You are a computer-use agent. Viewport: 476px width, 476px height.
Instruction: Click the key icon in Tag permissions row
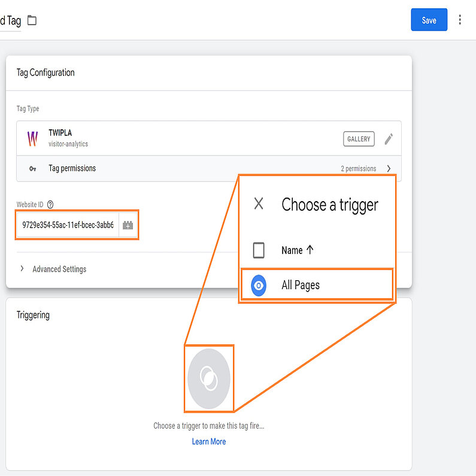(x=32, y=169)
